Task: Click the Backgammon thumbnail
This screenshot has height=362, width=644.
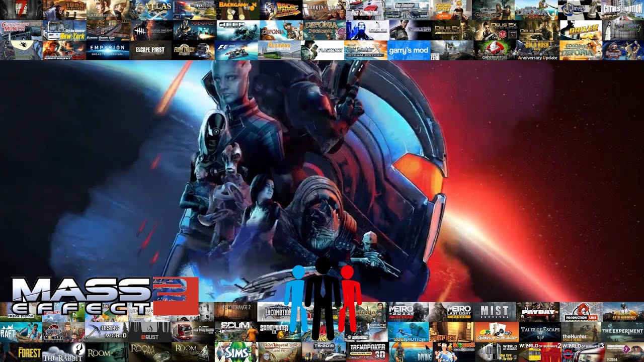Action: (237, 10)
